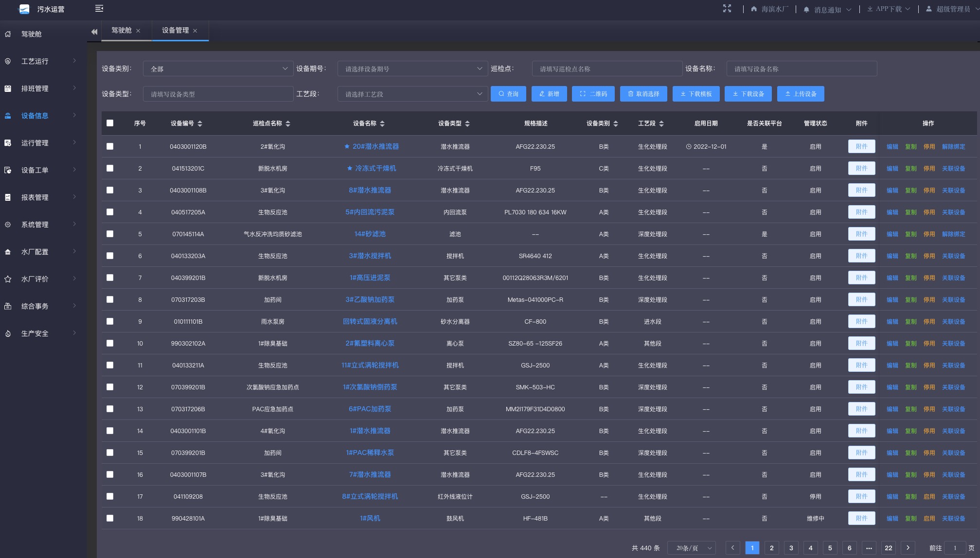This screenshot has width=980, height=558.
Task: Click the 新增 add button
Action: 549,94
